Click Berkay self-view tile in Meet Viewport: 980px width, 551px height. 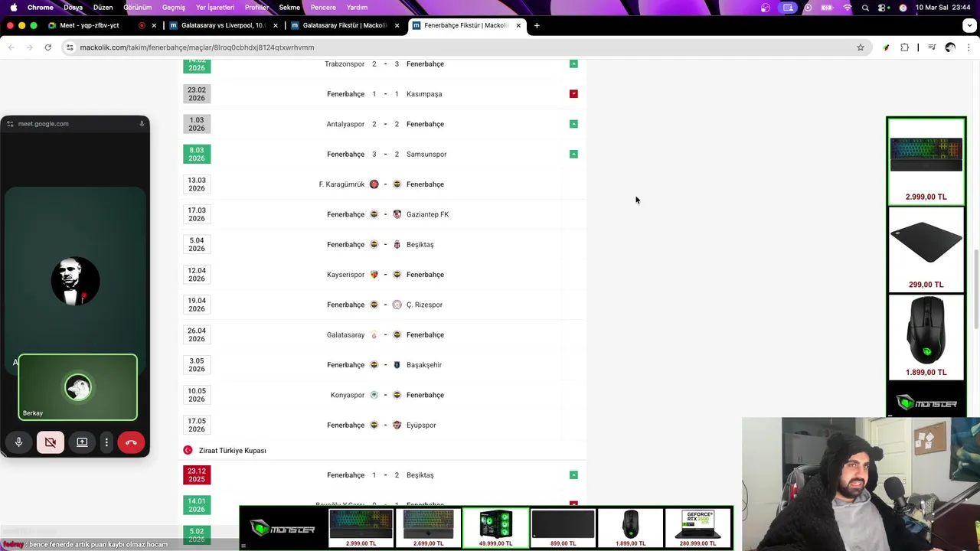78,387
